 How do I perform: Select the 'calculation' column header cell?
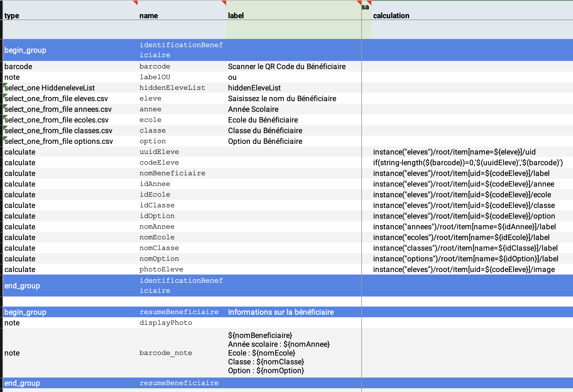[472, 10]
